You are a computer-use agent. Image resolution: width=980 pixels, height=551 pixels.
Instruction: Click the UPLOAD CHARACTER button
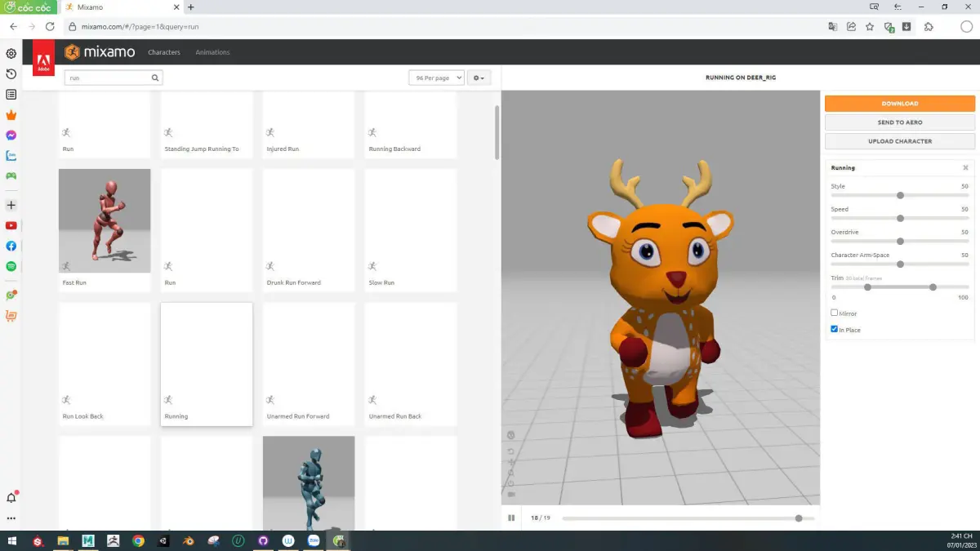(x=900, y=141)
